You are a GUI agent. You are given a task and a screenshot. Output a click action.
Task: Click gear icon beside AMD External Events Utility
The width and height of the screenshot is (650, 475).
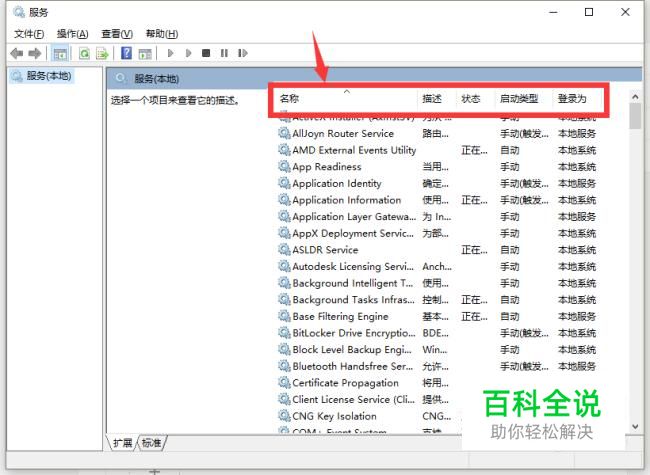pos(284,150)
